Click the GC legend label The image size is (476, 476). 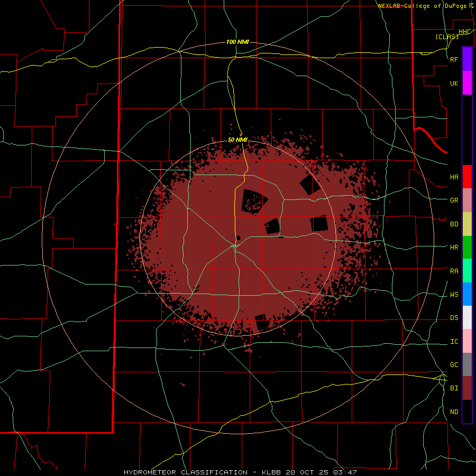click(x=454, y=365)
